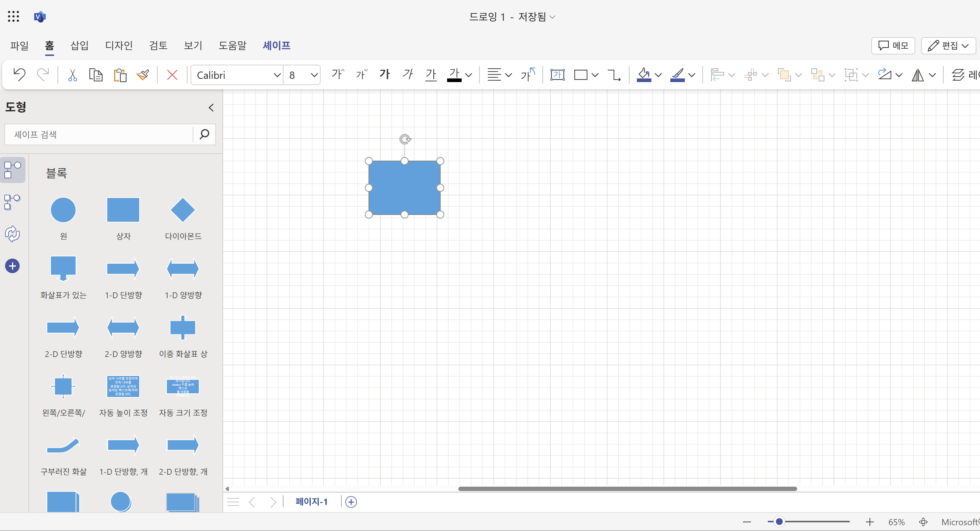Toggle italic text formatting
The image size is (980, 531).
408,74
